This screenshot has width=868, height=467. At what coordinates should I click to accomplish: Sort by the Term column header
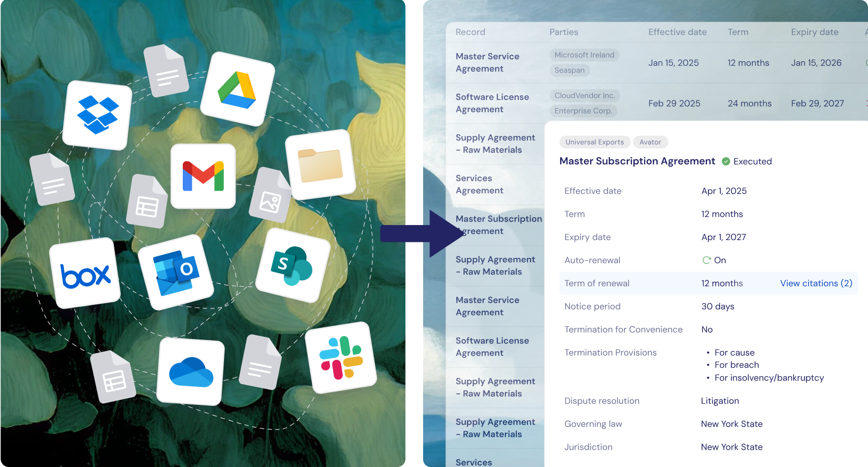click(x=738, y=32)
